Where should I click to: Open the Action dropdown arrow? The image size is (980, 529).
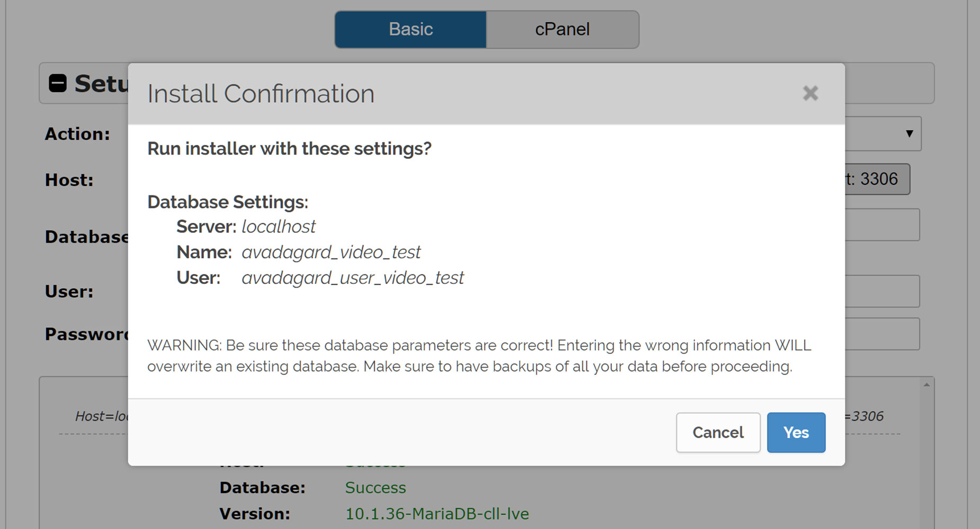(909, 133)
